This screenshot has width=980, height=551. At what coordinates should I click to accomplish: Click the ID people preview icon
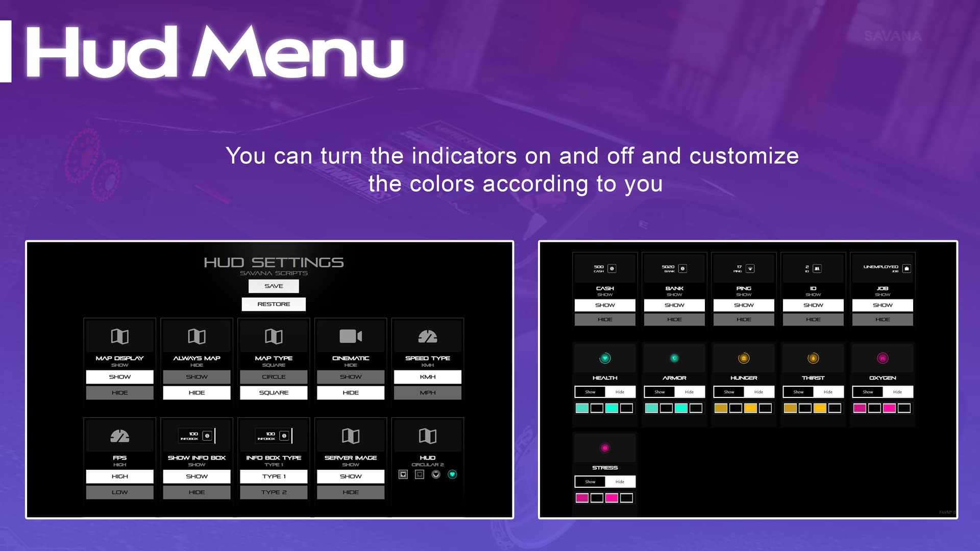point(817,268)
